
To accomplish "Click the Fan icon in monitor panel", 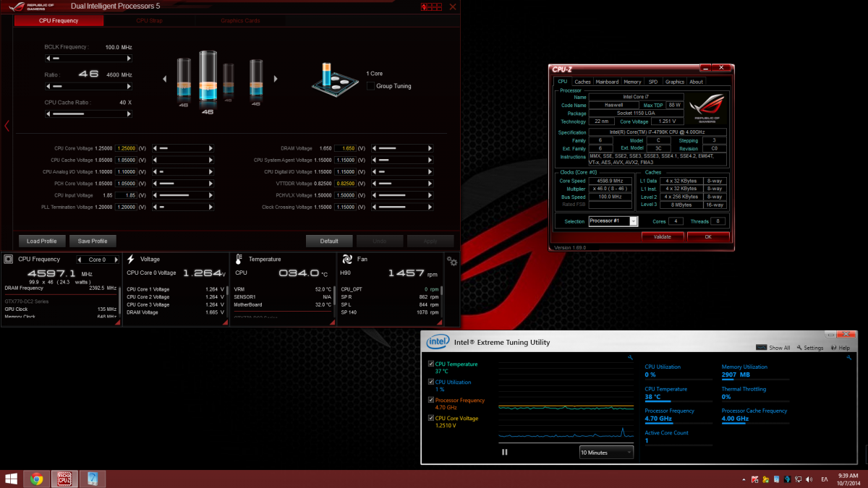I will (x=347, y=259).
